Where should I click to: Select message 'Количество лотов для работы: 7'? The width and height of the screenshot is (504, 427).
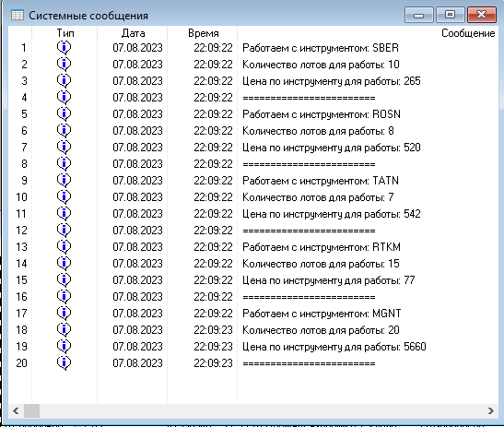point(318,197)
